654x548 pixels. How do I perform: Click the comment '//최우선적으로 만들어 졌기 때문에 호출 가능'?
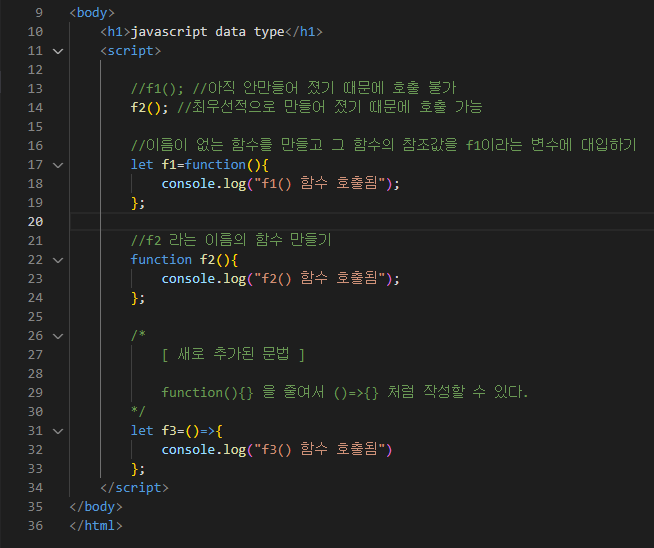(330, 107)
